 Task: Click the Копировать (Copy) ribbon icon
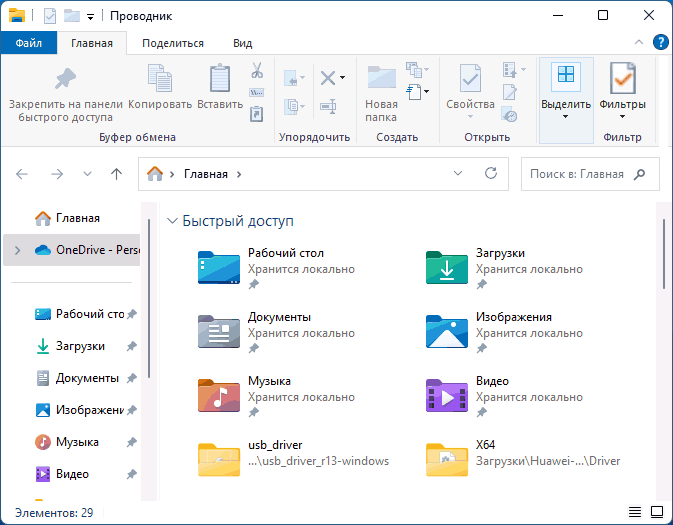(160, 78)
